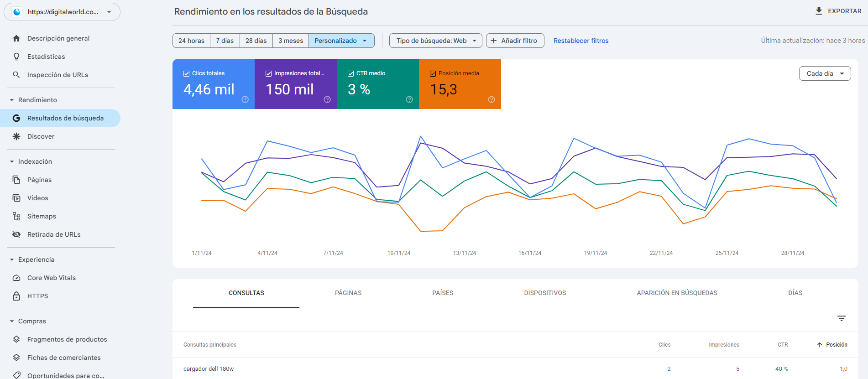This screenshot has width=868, height=379.
Task: Click the Sitemaps tree icon
Action: point(16,216)
